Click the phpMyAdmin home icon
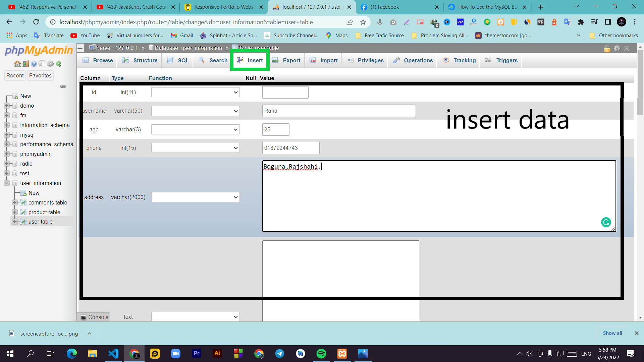Viewport: 644px width, 362px height. (x=17, y=64)
